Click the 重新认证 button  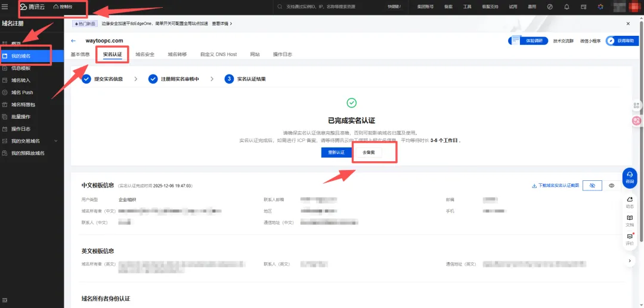point(336,152)
